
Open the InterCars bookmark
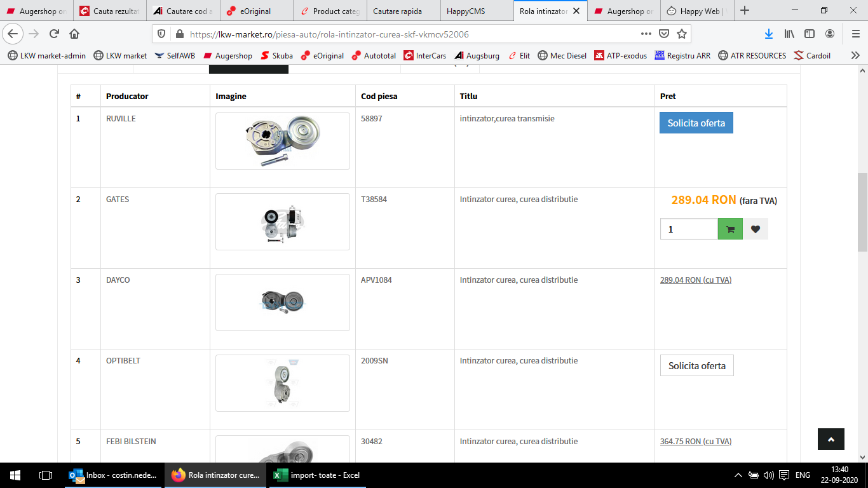click(425, 56)
